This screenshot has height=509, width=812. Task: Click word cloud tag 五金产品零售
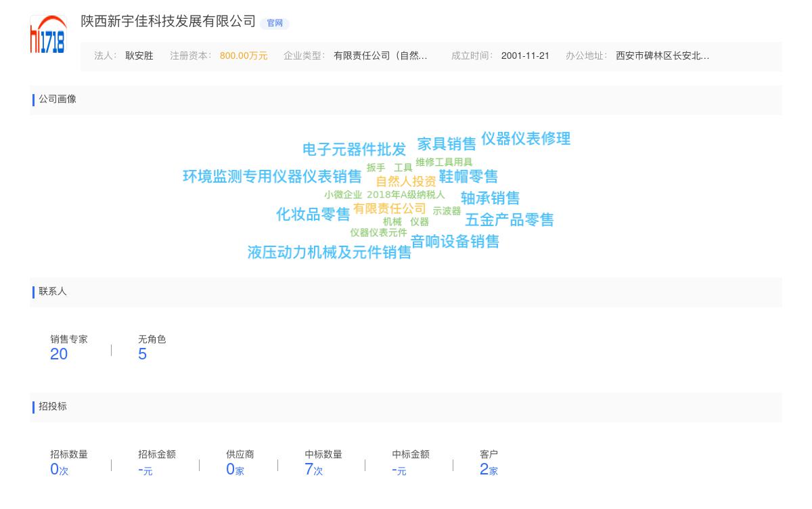click(x=510, y=220)
